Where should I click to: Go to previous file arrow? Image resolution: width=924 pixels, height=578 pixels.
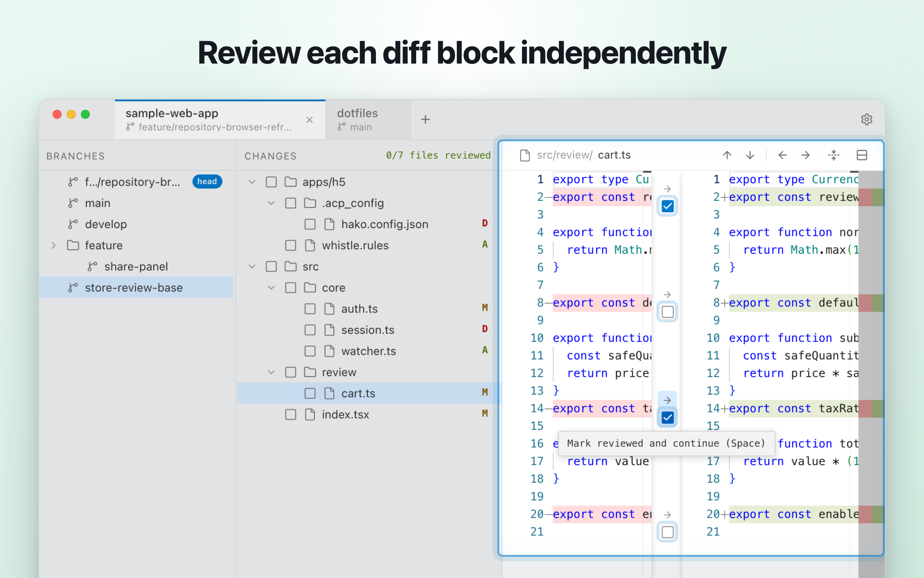click(x=782, y=155)
